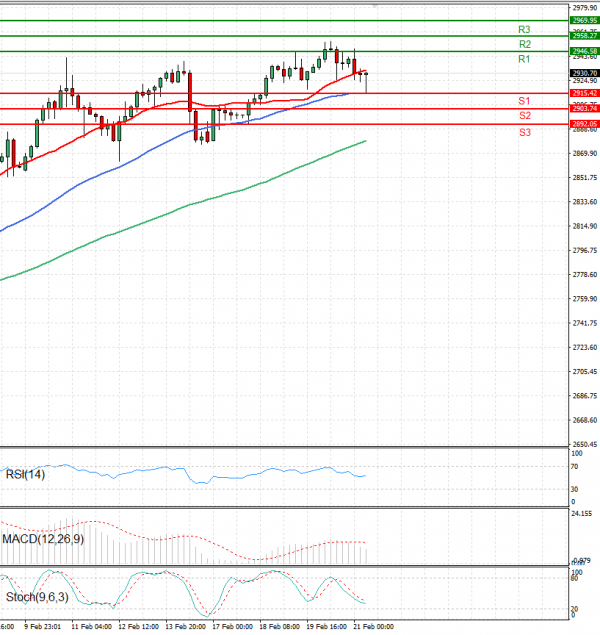Screen dimensions: 600x635
Task: Click the R2 resistance label
Action: tap(525, 44)
